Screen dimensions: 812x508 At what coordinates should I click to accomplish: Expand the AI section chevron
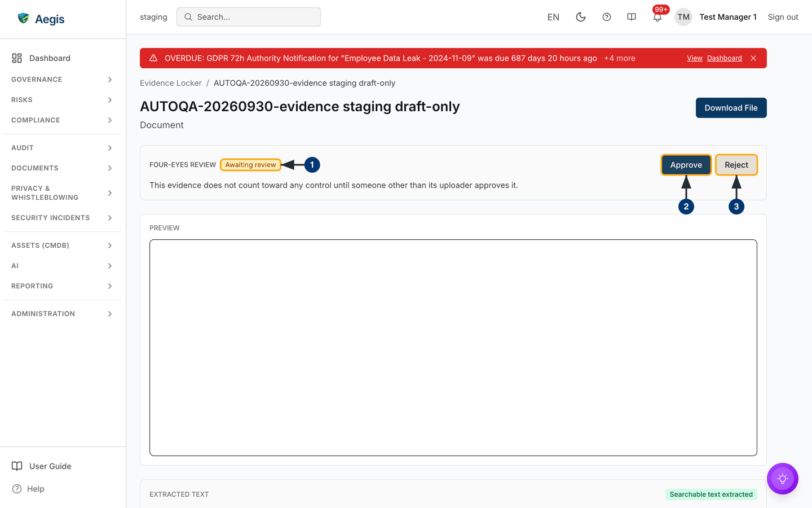(110, 266)
